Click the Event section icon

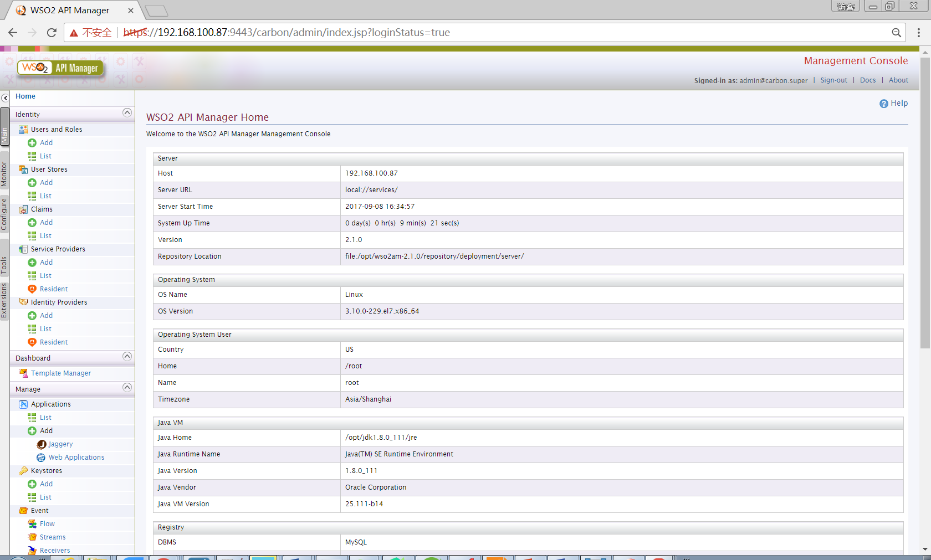point(23,511)
